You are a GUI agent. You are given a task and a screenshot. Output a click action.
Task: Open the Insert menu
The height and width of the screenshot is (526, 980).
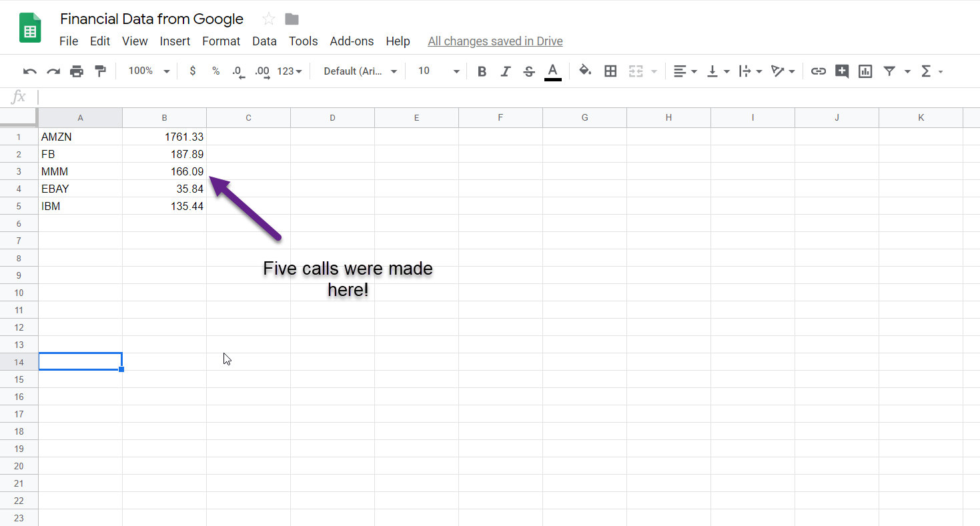175,41
